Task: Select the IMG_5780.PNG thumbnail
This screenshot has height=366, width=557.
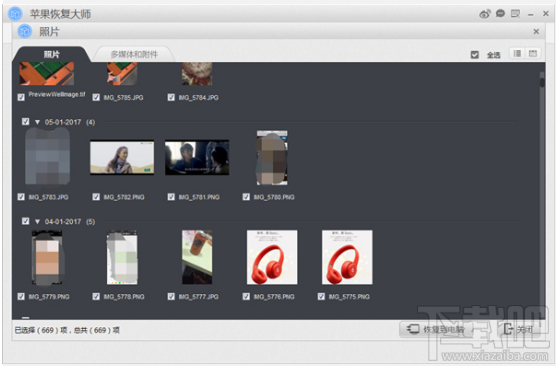Action: (x=272, y=158)
